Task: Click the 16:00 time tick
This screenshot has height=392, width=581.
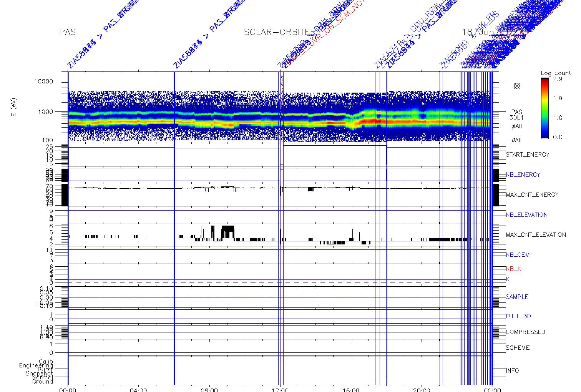Action: [351, 390]
